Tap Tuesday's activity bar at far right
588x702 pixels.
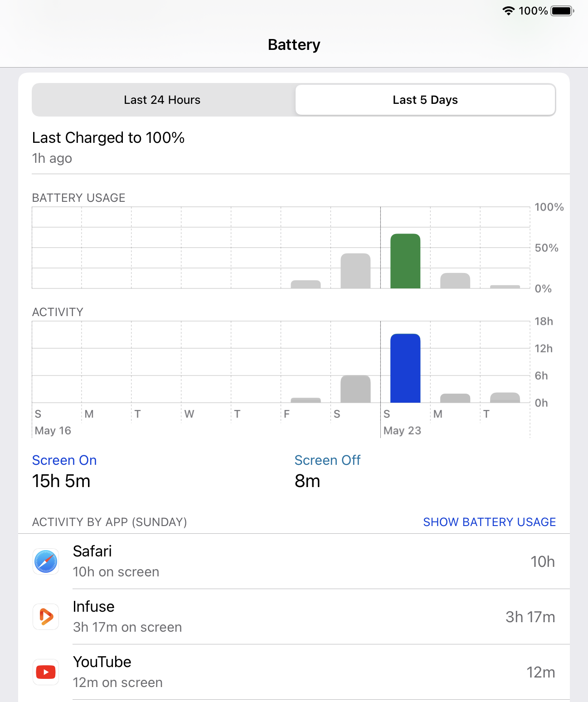click(505, 398)
